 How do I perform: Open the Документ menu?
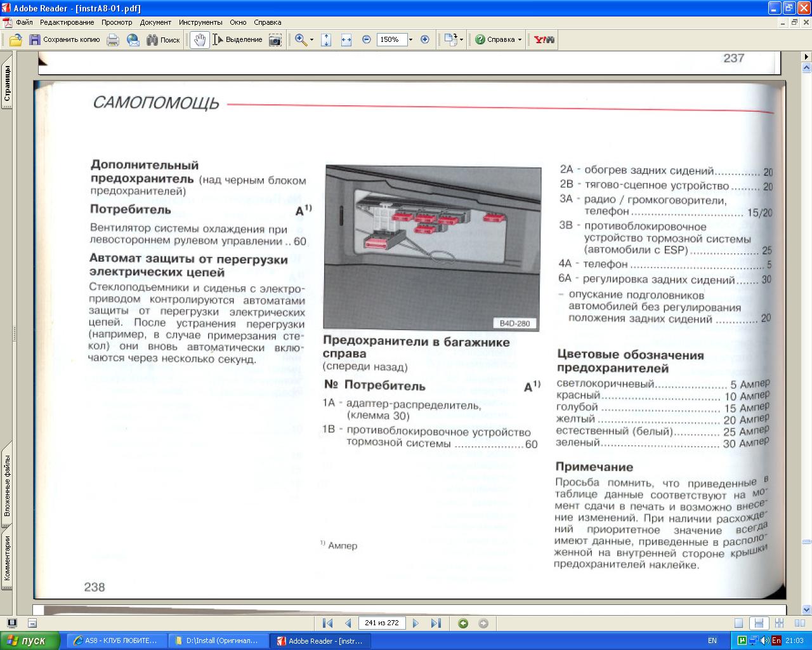[x=155, y=22]
